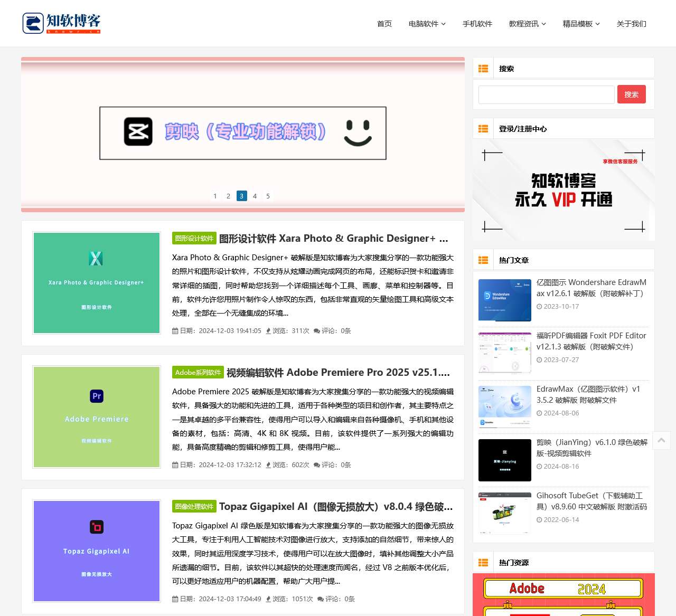Go to 首页 in the navigation
676x616 pixels.
(384, 24)
